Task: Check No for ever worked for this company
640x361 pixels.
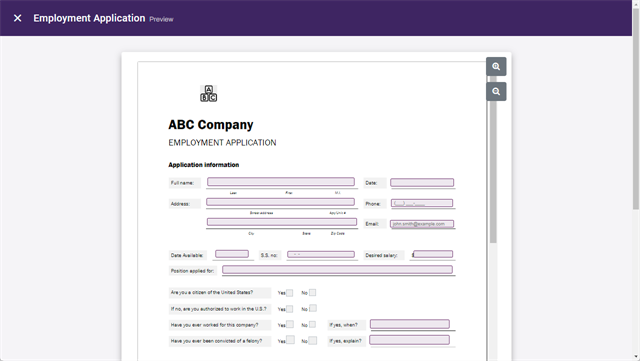Action: tap(312, 324)
